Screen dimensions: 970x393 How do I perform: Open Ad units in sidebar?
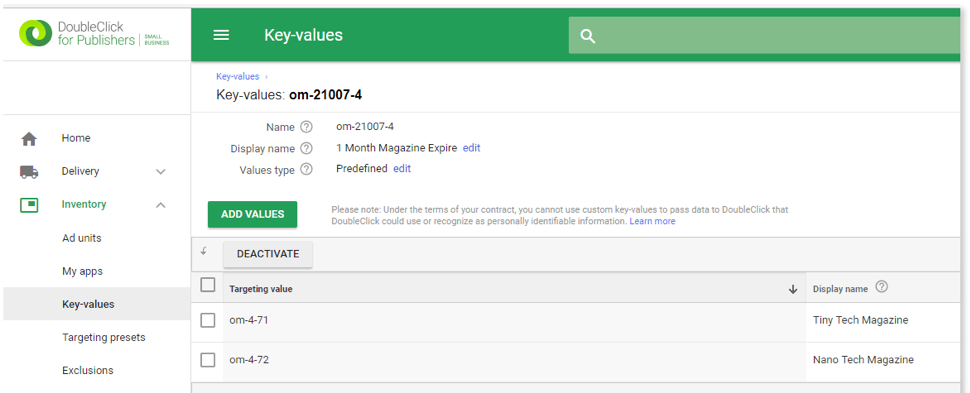[82, 238]
